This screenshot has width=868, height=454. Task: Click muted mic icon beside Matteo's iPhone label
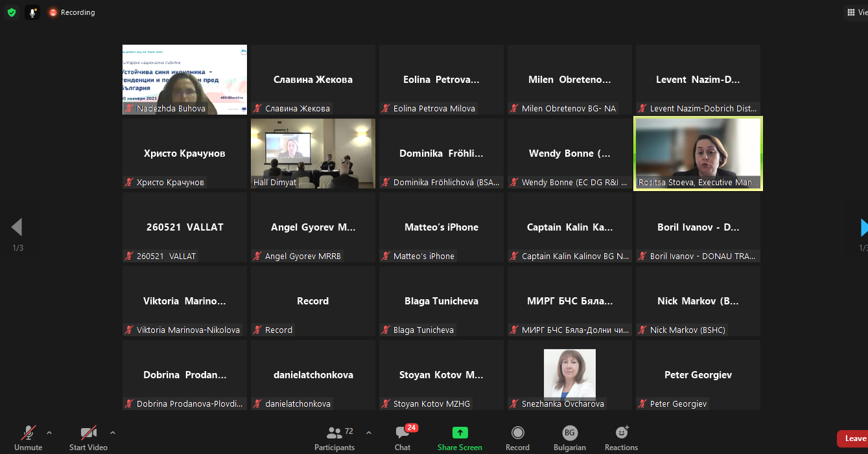click(386, 256)
